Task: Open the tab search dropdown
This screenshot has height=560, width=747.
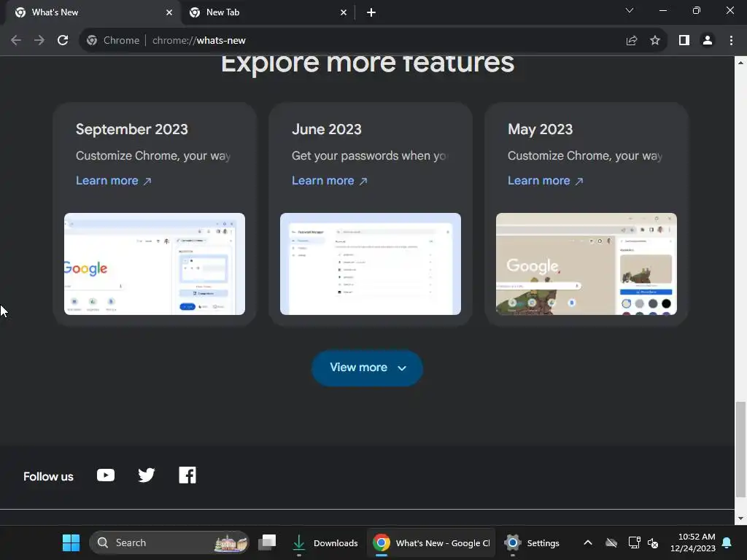Action: coord(630,10)
